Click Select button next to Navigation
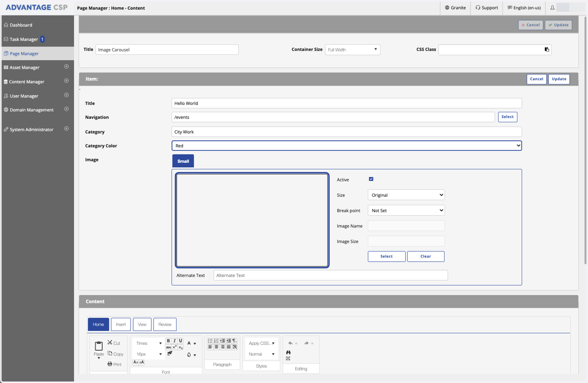This screenshot has width=588, height=383. point(508,117)
